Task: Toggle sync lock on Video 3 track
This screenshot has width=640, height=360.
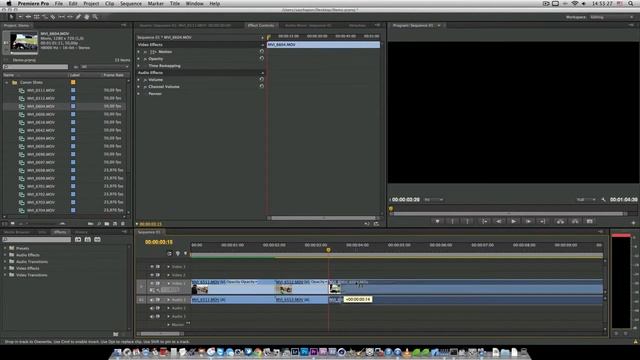Action: pos(158,267)
